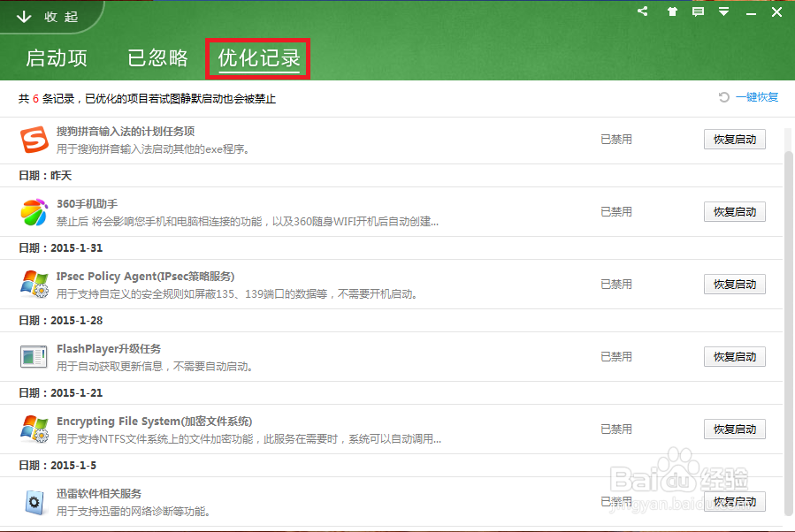The height and width of the screenshot is (532, 795).
Task: Click the 360手机助手 colorful icon
Action: tap(34, 212)
